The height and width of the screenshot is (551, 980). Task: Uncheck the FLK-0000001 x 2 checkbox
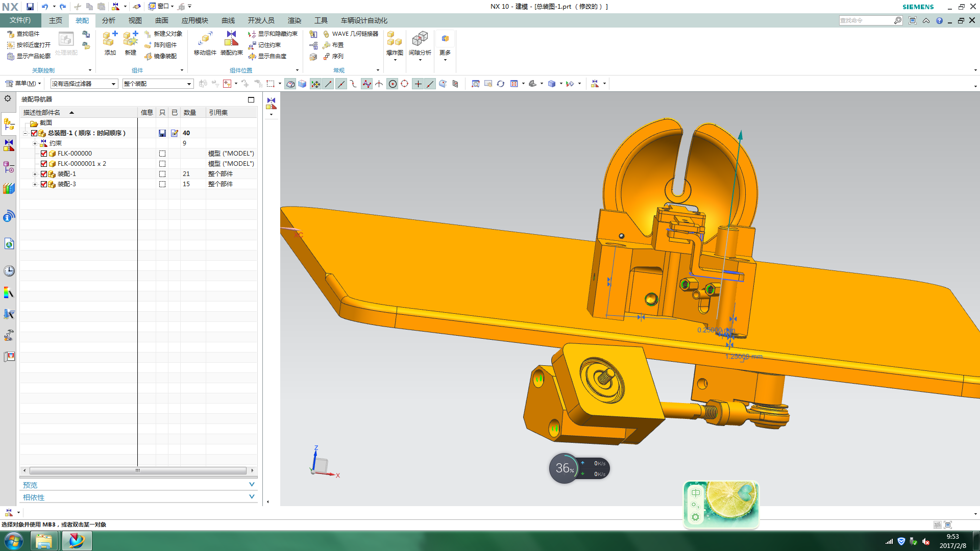[x=44, y=164]
